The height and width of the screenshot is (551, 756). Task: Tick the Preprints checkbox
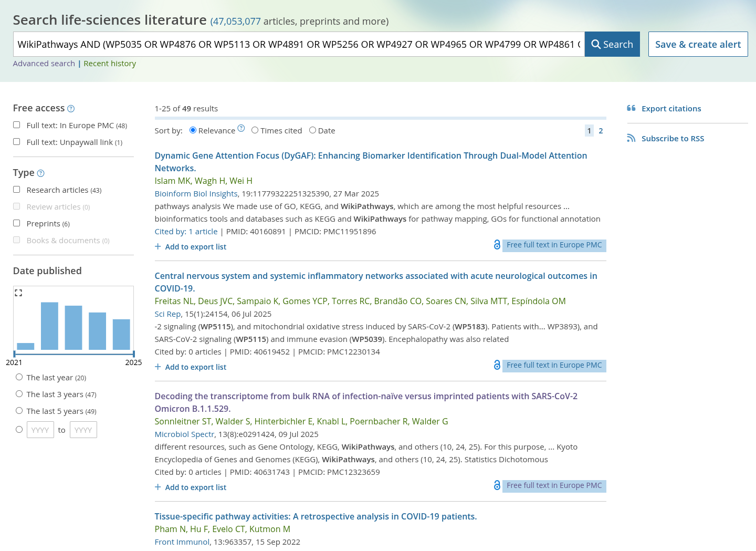click(17, 223)
